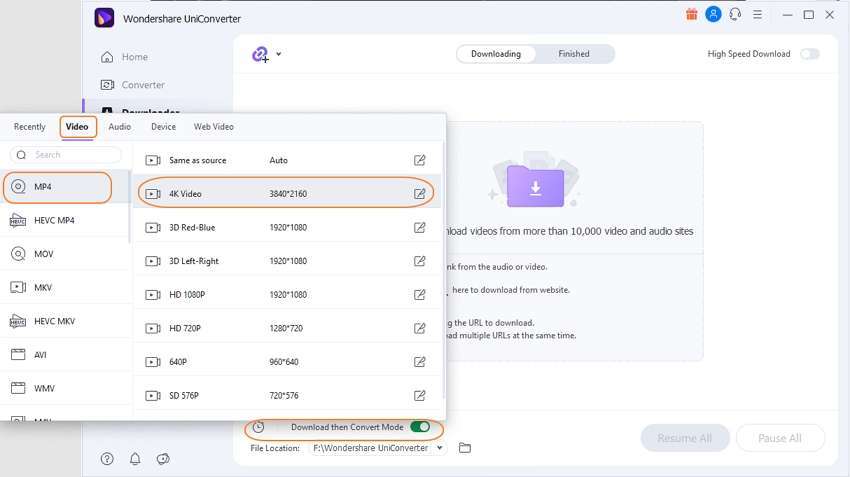Open the notifications bell icon
The width and height of the screenshot is (850, 477).
click(135, 459)
